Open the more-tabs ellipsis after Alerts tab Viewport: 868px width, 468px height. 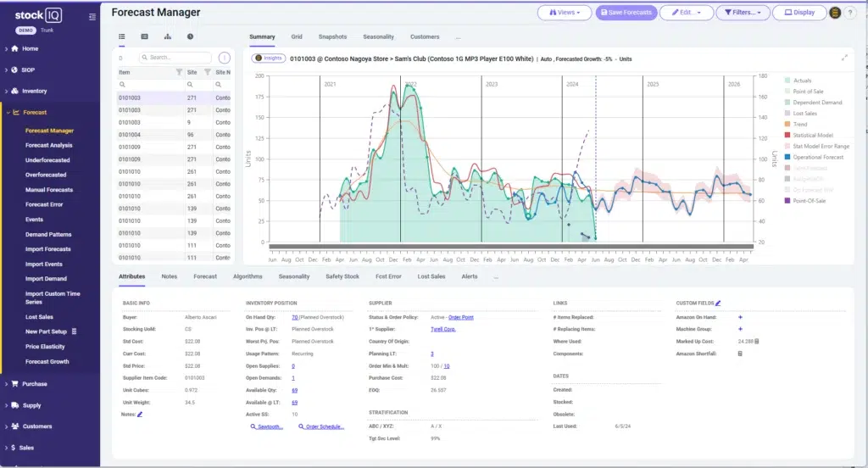495,276
